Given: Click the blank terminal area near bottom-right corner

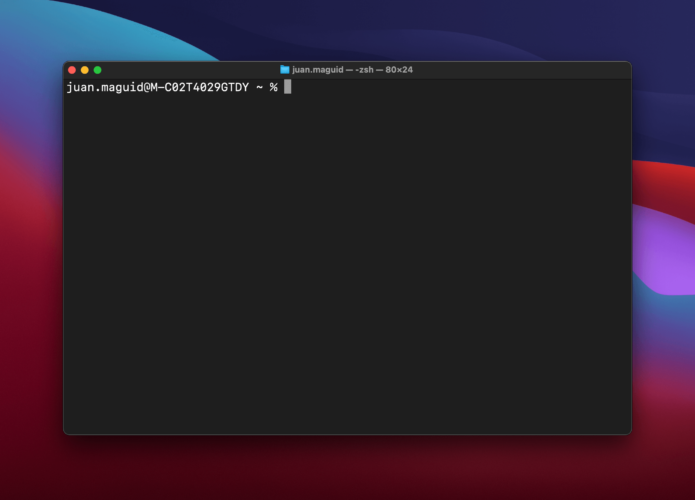Looking at the screenshot, I should [x=610, y=420].
